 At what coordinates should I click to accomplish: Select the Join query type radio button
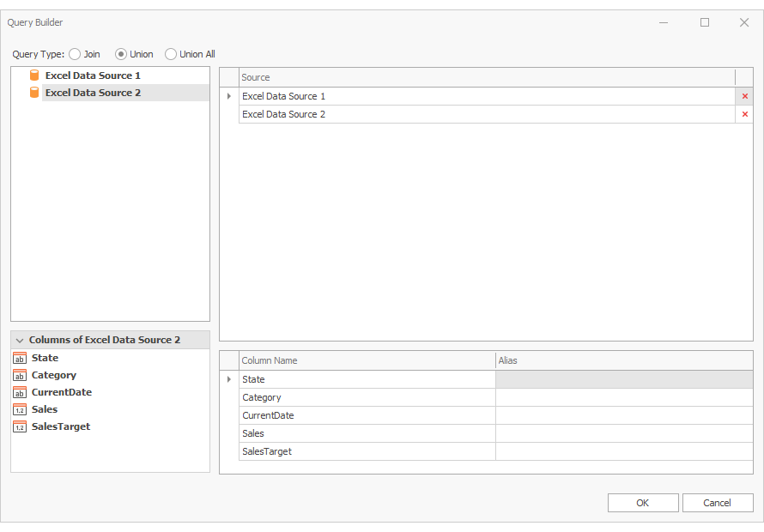click(75, 54)
